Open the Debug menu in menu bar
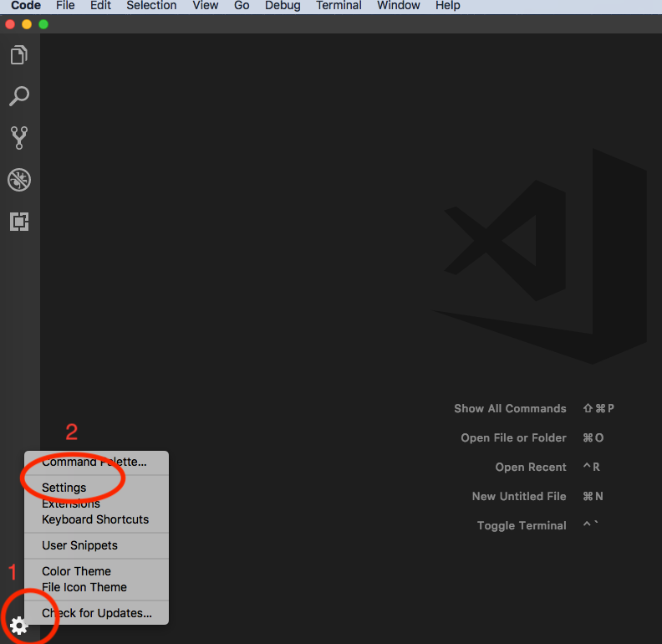Viewport: 662px width, 644px height. click(x=283, y=6)
